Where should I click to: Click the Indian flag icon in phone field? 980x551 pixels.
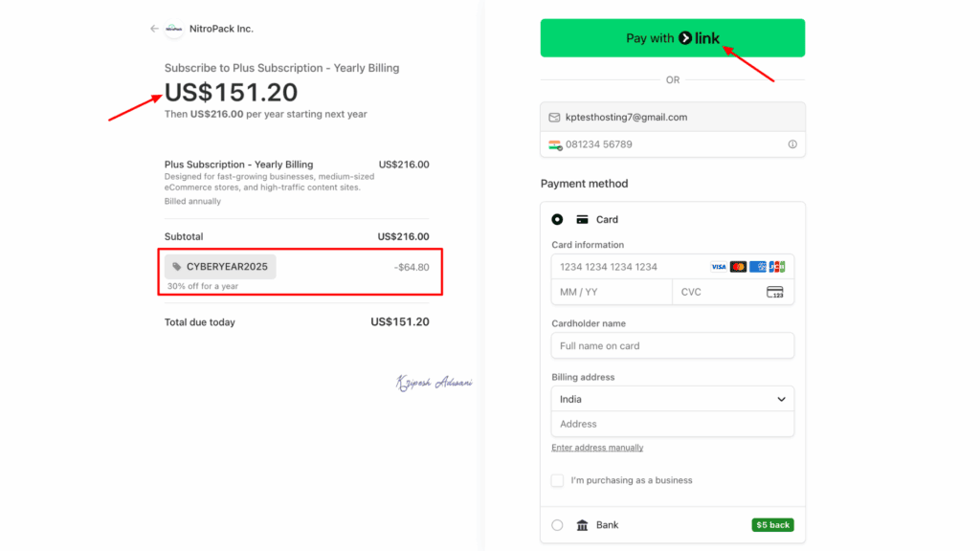click(x=556, y=144)
